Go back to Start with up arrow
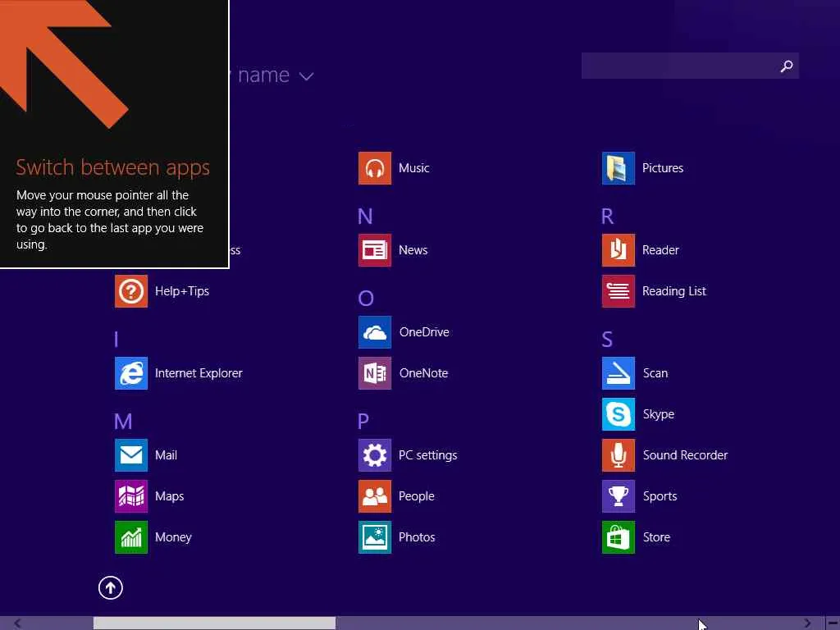Image resolution: width=840 pixels, height=630 pixels. tap(111, 588)
